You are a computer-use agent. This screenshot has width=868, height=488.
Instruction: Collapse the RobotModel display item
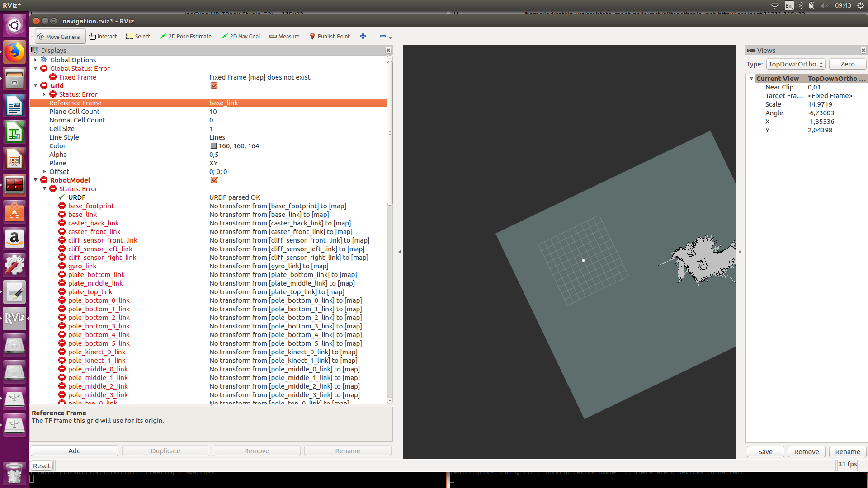35,180
